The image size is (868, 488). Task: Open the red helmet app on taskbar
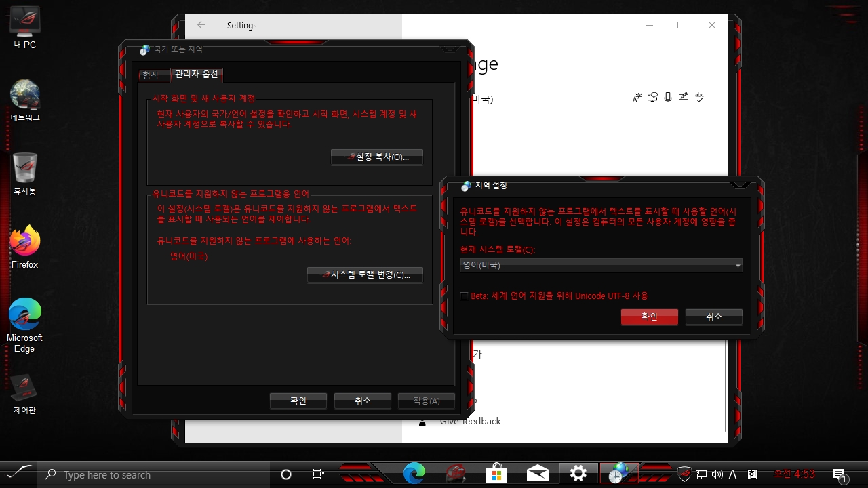[455, 474]
